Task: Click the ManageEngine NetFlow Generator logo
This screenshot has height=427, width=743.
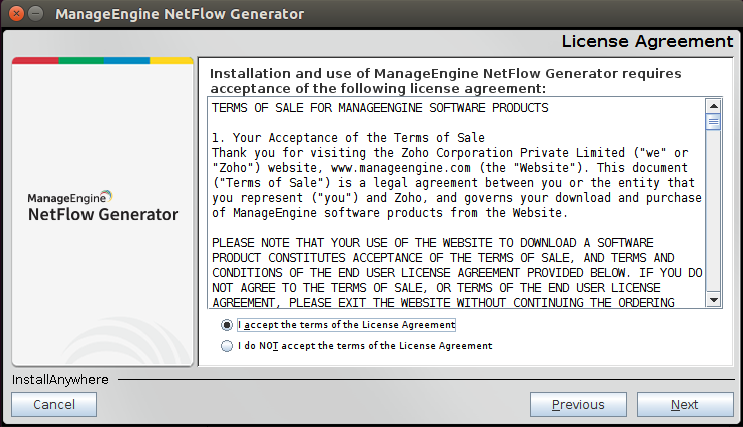Action: (x=102, y=206)
